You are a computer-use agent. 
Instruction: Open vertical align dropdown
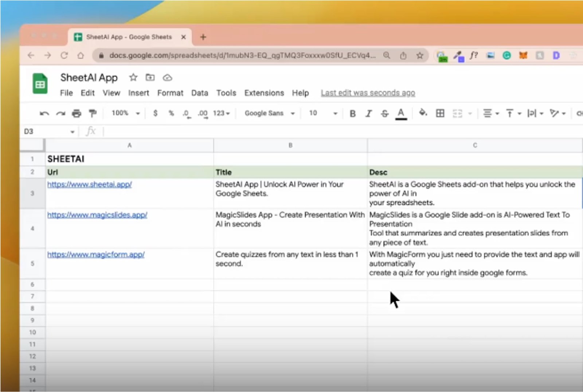[x=514, y=114]
